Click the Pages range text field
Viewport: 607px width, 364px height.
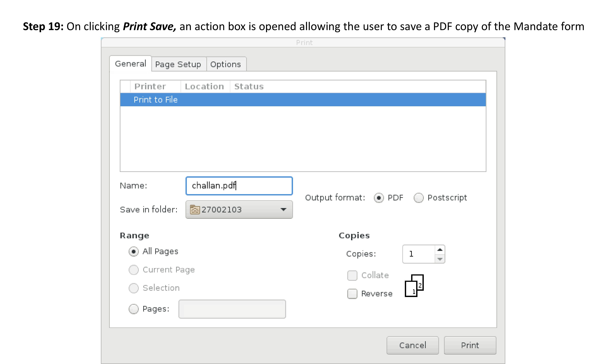coord(232,309)
